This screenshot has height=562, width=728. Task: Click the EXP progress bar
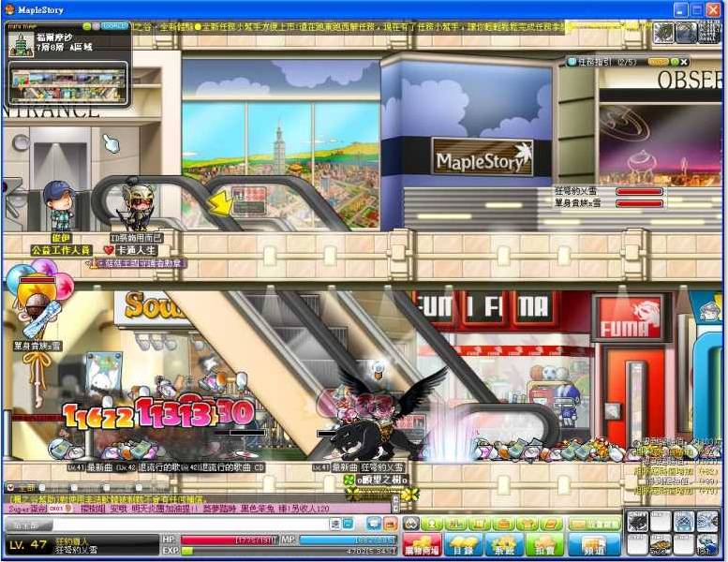(289, 551)
